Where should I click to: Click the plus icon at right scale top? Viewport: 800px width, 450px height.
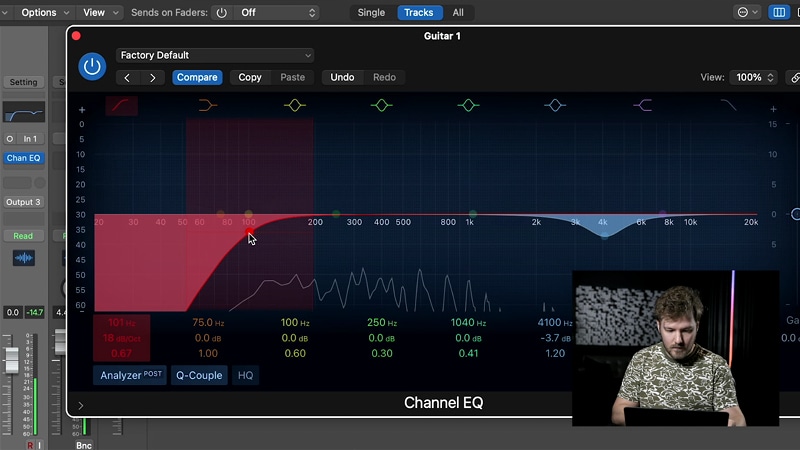tap(773, 109)
